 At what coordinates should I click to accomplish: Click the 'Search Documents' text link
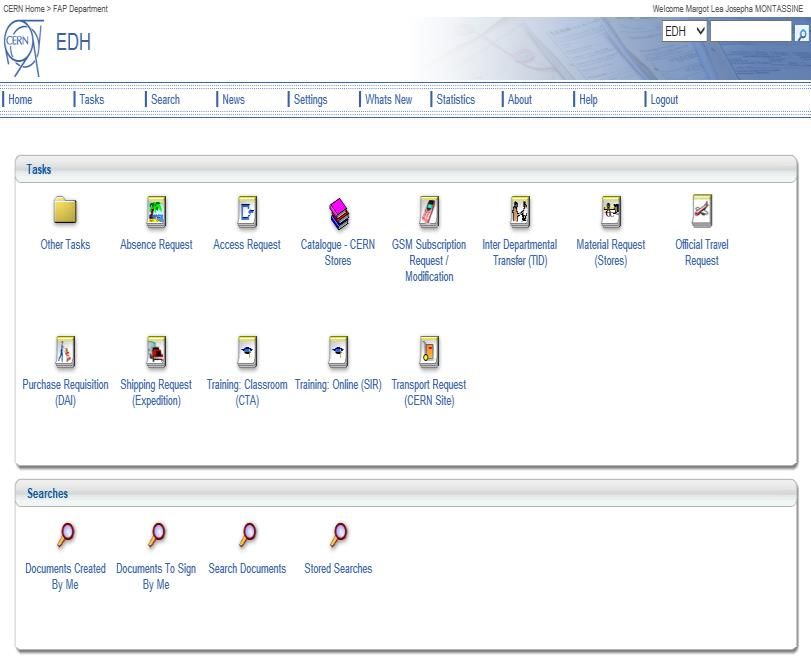[x=247, y=569]
